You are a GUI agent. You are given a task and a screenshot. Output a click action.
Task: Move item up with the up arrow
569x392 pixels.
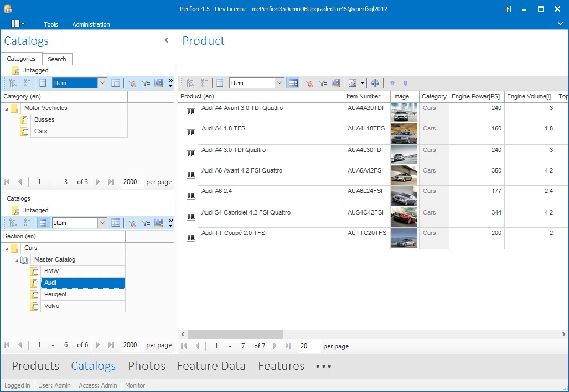pyautogui.click(x=392, y=83)
